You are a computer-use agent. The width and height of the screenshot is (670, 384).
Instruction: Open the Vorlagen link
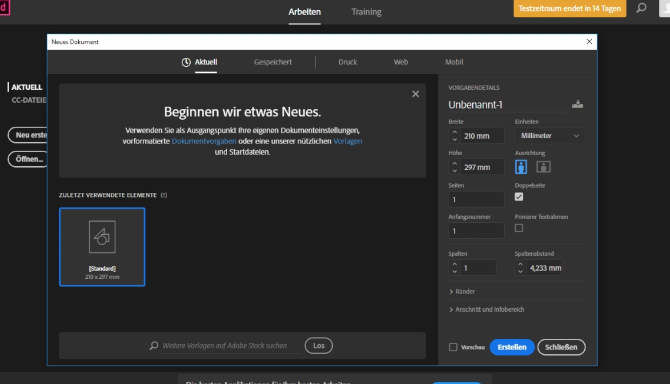[x=348, y=141]
